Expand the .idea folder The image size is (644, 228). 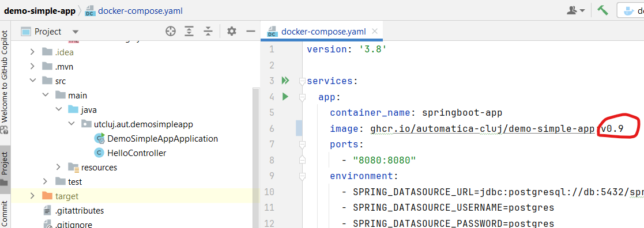tap(32, 52)
